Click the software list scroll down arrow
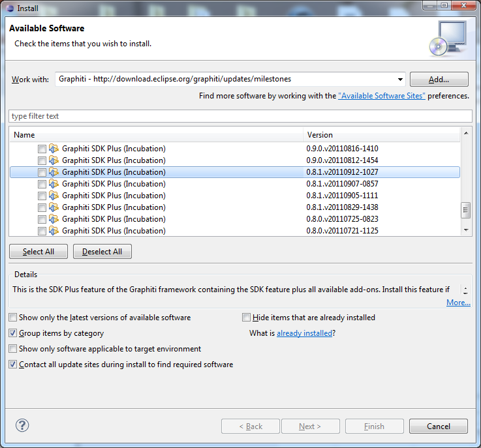The image size is (481, 448). coord(466,230)
